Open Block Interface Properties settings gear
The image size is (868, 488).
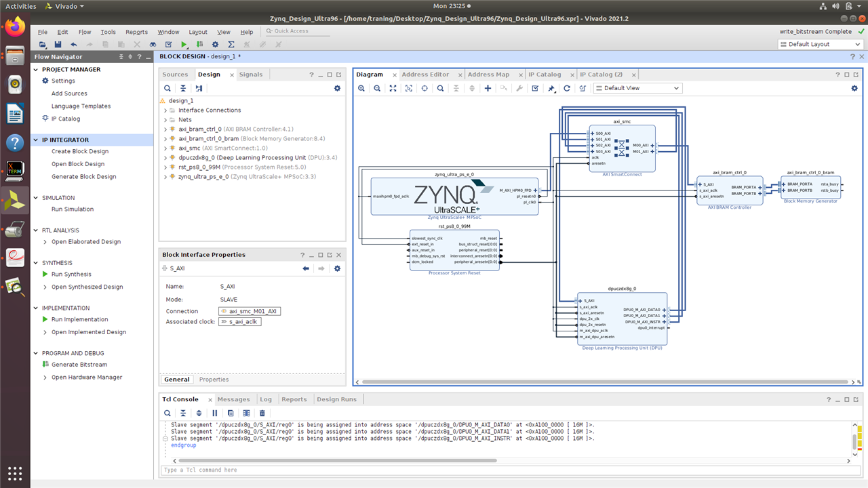click(337, 268)
